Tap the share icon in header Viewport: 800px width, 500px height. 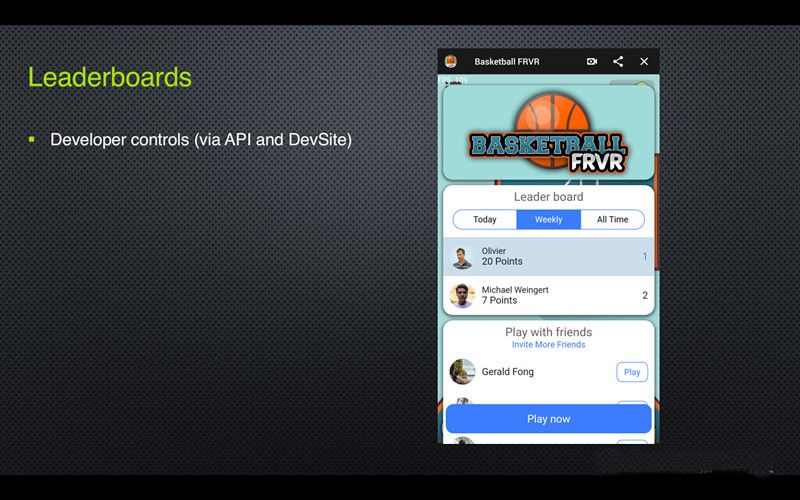pyautogui.click(x=618, y=62)
